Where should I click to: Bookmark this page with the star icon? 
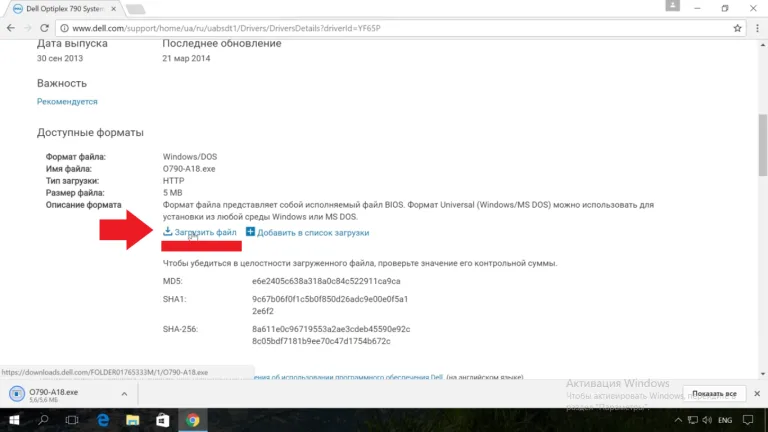pyautogui.click(x=737, y=28)
